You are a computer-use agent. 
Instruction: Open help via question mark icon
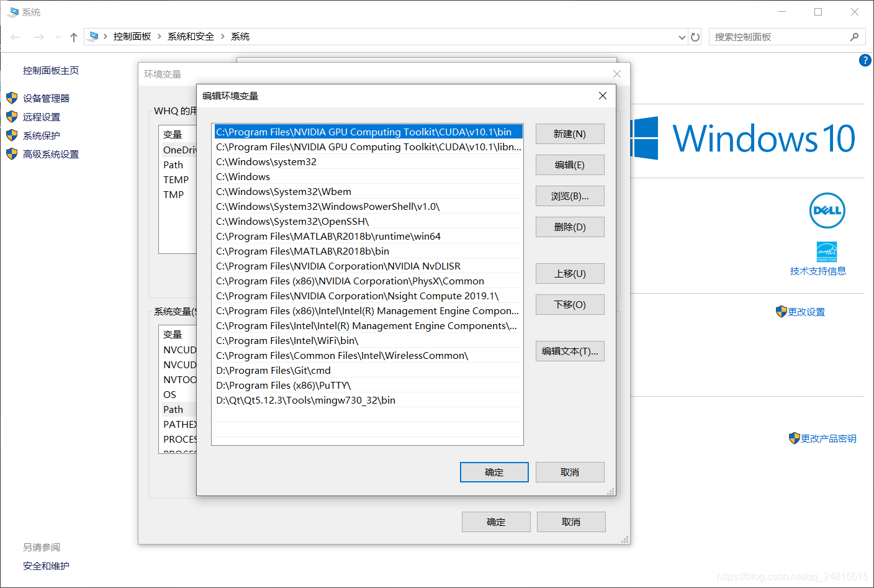865,60
